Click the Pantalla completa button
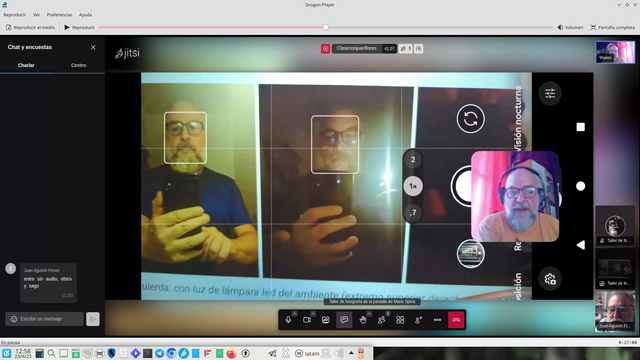 [612, 27]
